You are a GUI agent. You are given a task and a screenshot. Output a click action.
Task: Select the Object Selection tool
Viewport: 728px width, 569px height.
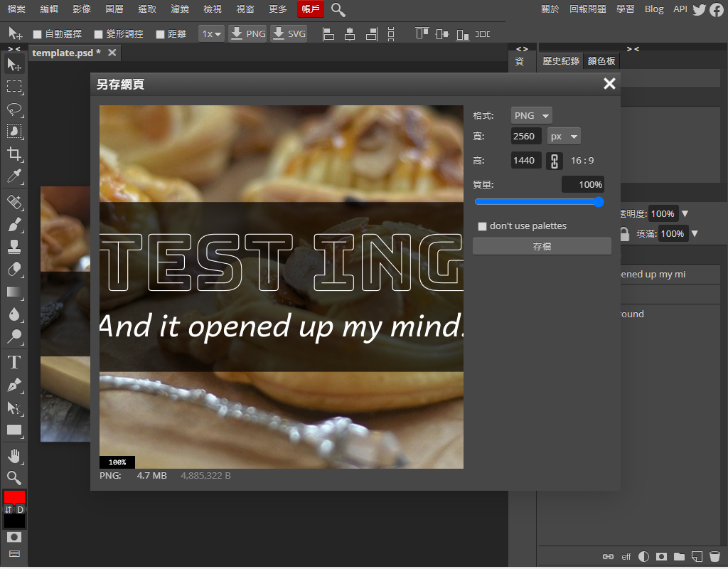tap(14, 132)
